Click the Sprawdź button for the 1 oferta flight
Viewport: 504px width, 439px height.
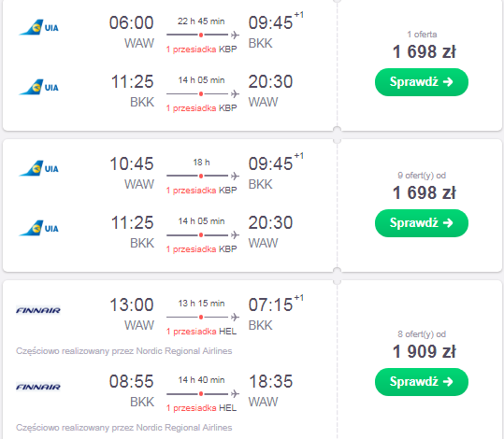tap(422, 82)
